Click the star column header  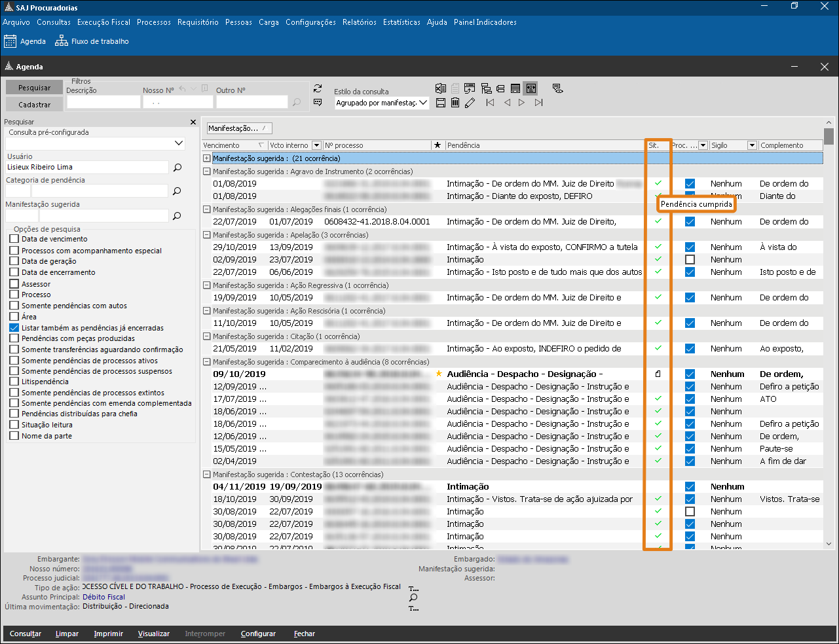[x=438, y=145]
